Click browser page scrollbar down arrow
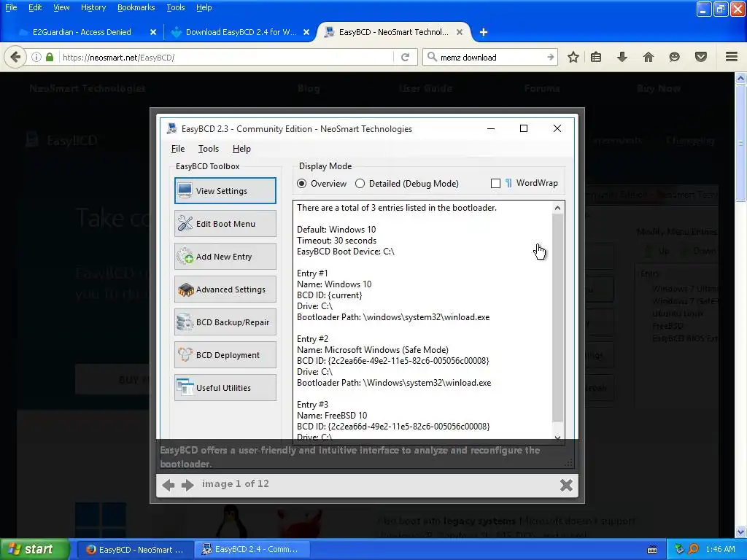 point(741,532)
